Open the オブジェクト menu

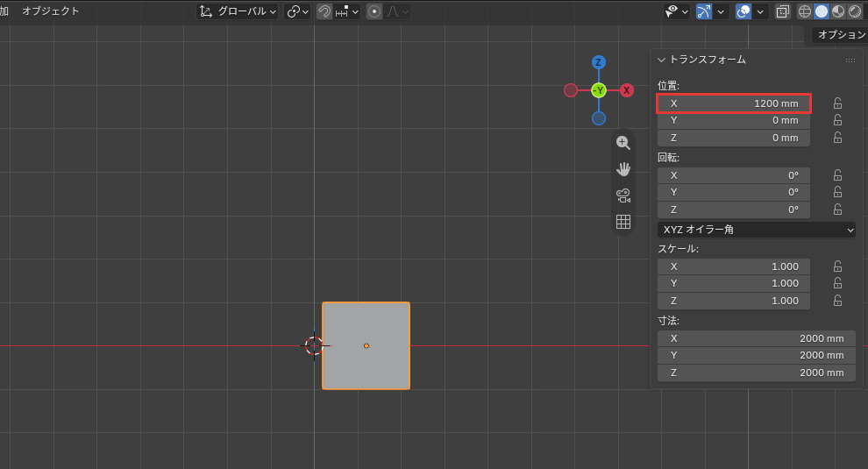click(50, 11)
